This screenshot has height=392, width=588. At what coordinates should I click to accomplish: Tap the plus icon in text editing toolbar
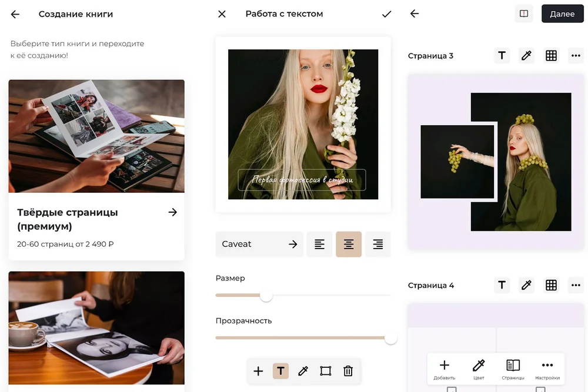[x=258, y=371]
